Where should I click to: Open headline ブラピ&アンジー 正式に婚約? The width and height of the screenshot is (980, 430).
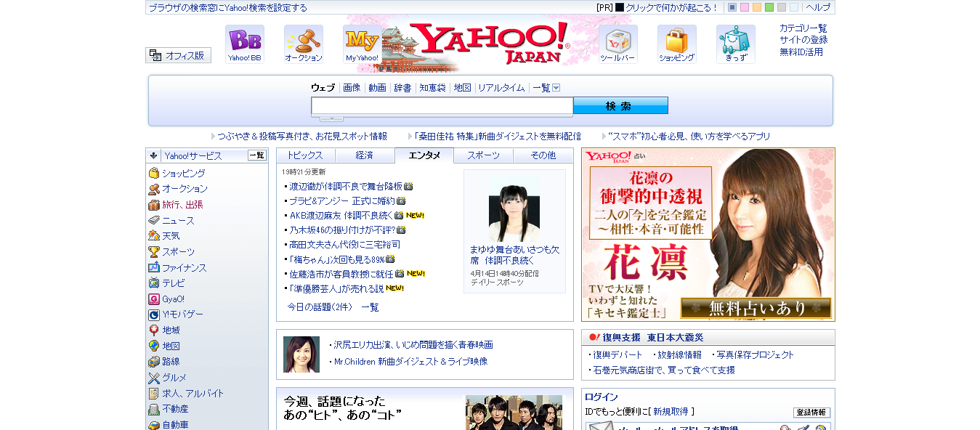tap(342, 201)
